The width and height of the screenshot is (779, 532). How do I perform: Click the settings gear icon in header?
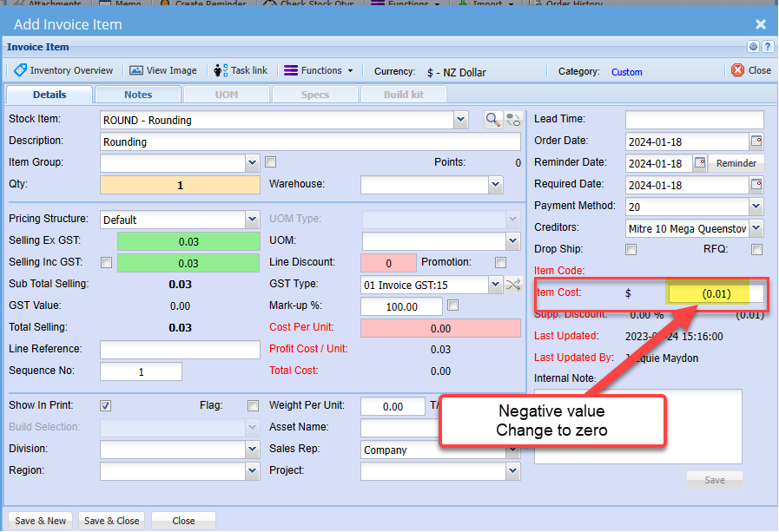(x=753, y=47)
